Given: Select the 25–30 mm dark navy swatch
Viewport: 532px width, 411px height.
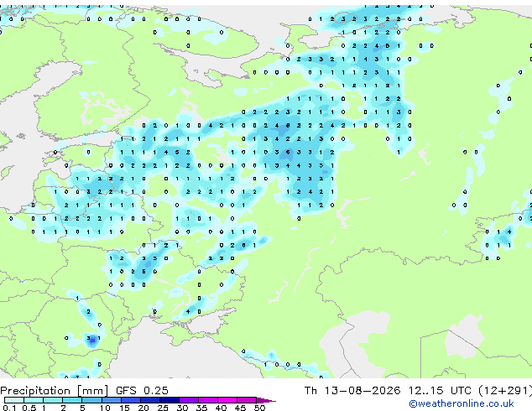Looking at the screenshot, I should (x=170, y=400).
